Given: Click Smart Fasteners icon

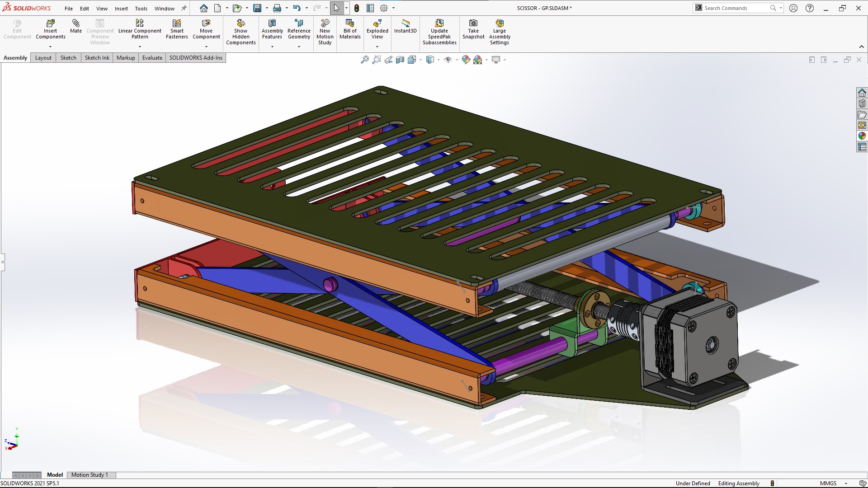Looking at the screenshot, I should 177,29.
